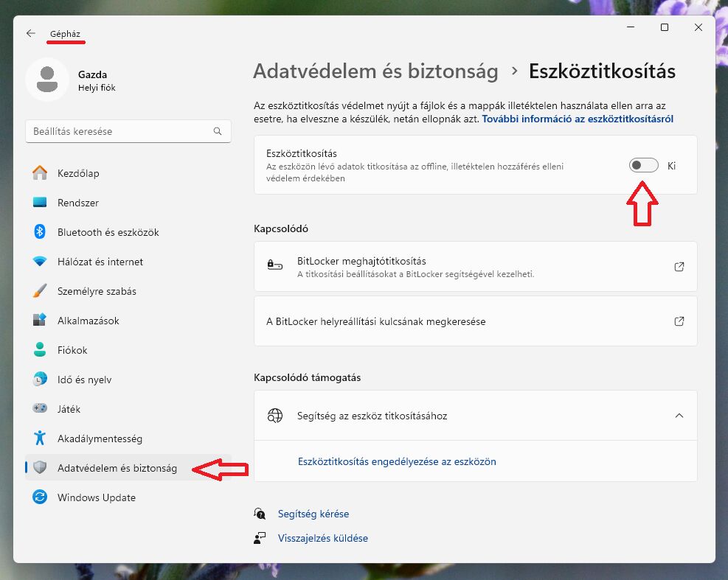Click Eszköztitkosítás engedélyezése az eszközön link

(397, 461)
